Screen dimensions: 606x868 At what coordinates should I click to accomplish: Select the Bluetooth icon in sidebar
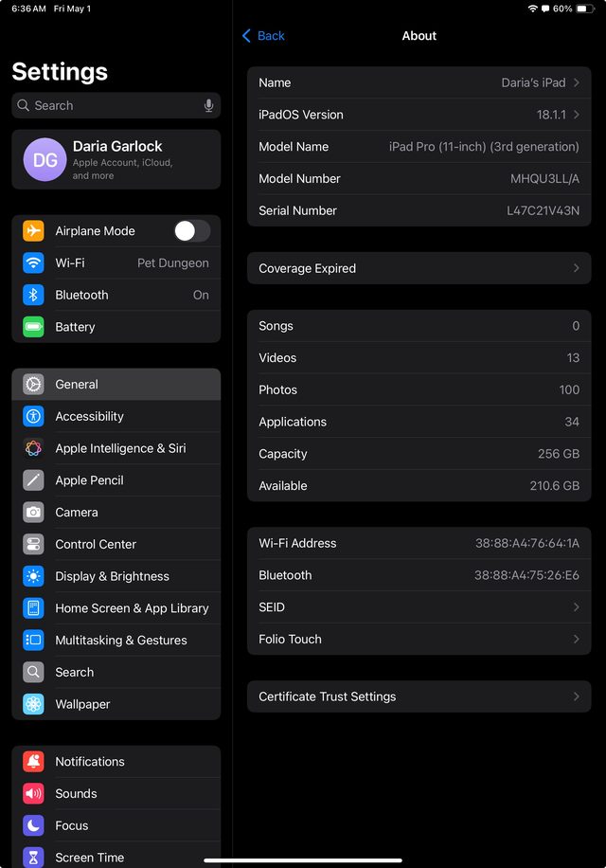pos(33,295)
